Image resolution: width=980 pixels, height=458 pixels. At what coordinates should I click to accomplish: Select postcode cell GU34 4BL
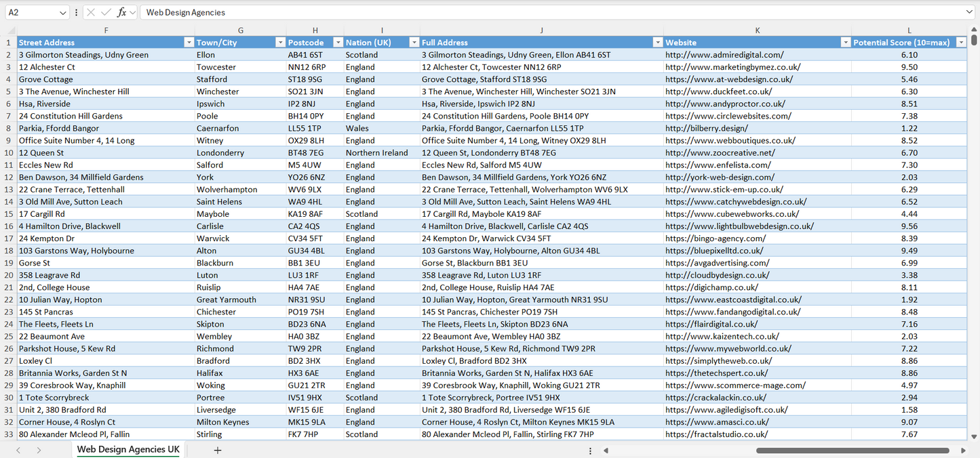coord(315,251)
